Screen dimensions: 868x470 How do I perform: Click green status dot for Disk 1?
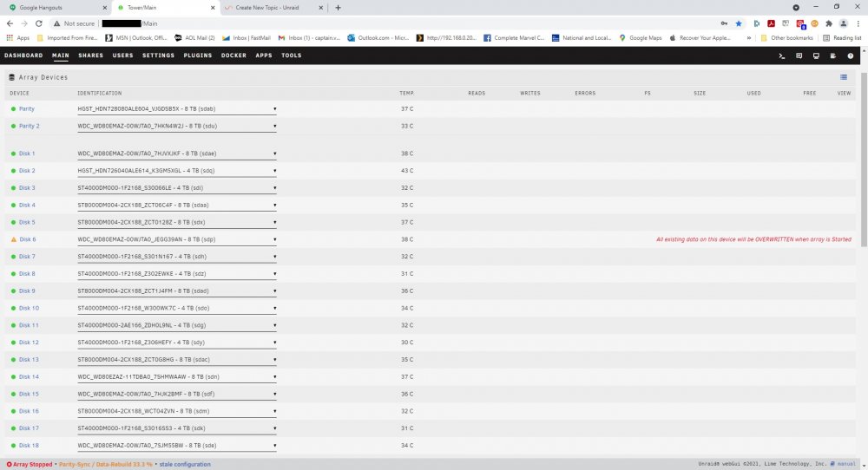coord(13,153)
